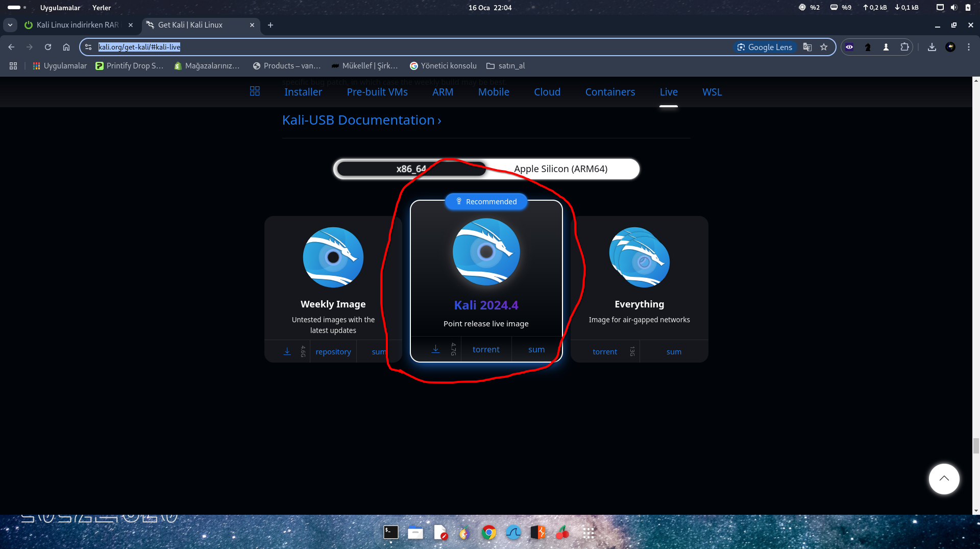980x549 pixels.
Task: Jump back to top of page
Action: [944, 479]
